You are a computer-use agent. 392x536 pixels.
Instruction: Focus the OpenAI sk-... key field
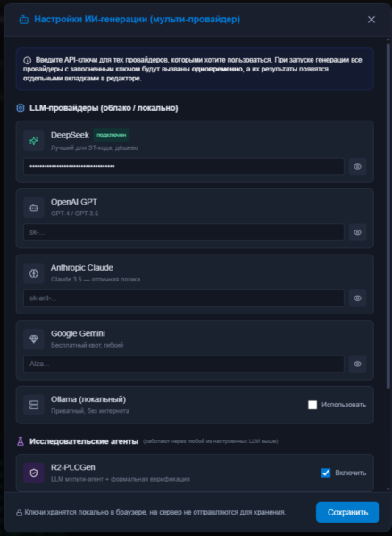(x=184, y=232)
